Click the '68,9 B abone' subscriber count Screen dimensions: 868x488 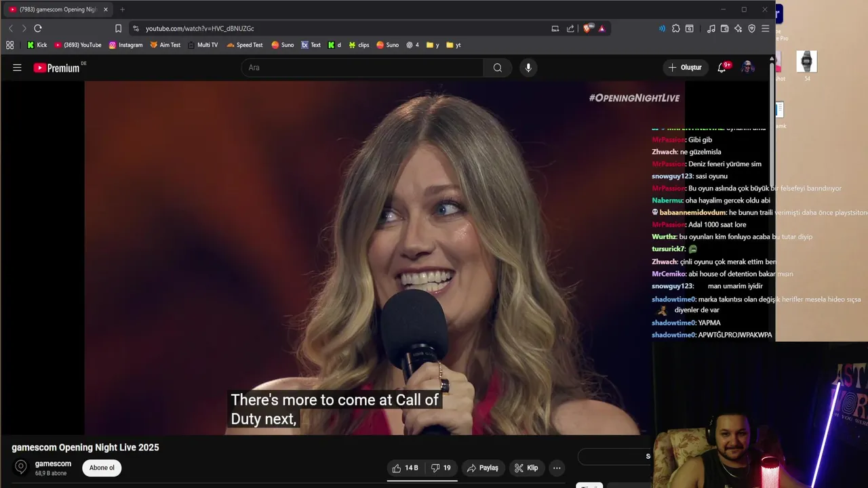pyautogui.click(x=51, y=473)
